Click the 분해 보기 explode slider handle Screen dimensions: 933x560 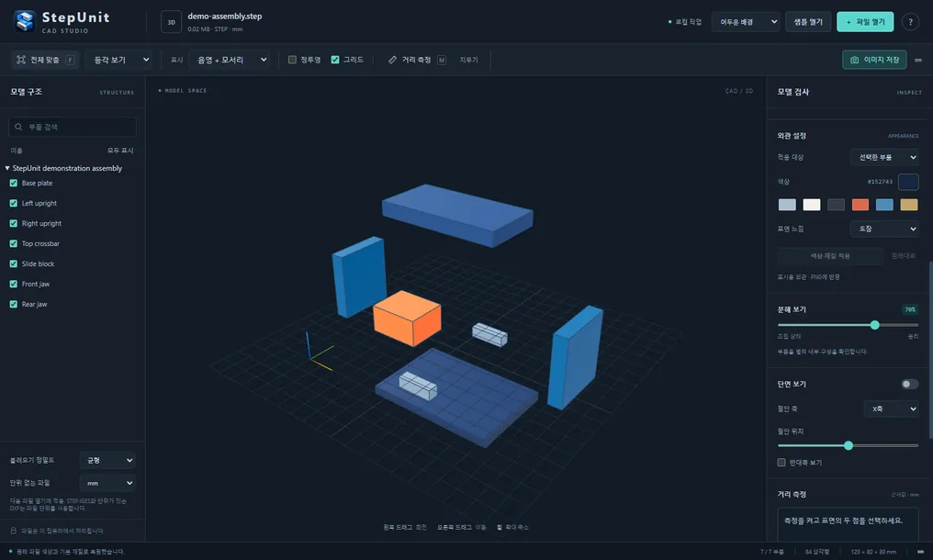pos(874,325)
